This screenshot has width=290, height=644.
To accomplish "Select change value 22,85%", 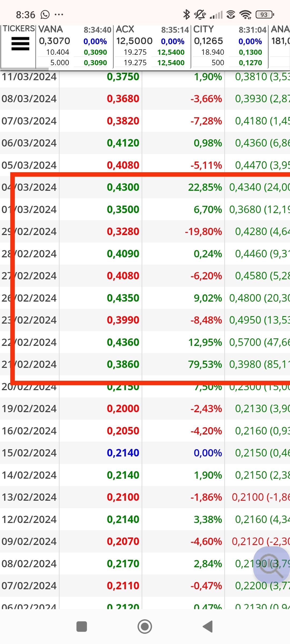I will click(205, 187).
